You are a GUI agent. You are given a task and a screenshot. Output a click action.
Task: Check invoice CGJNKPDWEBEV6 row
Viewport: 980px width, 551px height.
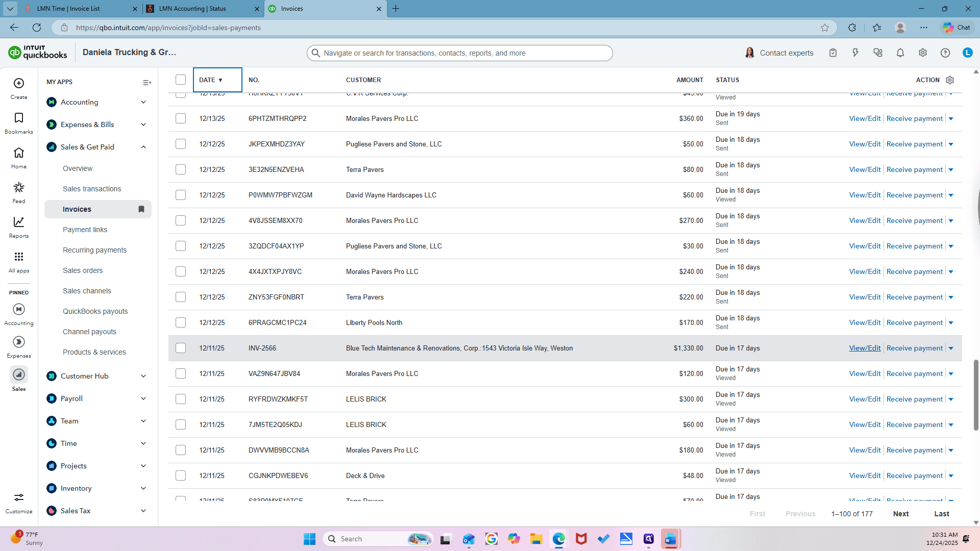click(181, 475)
